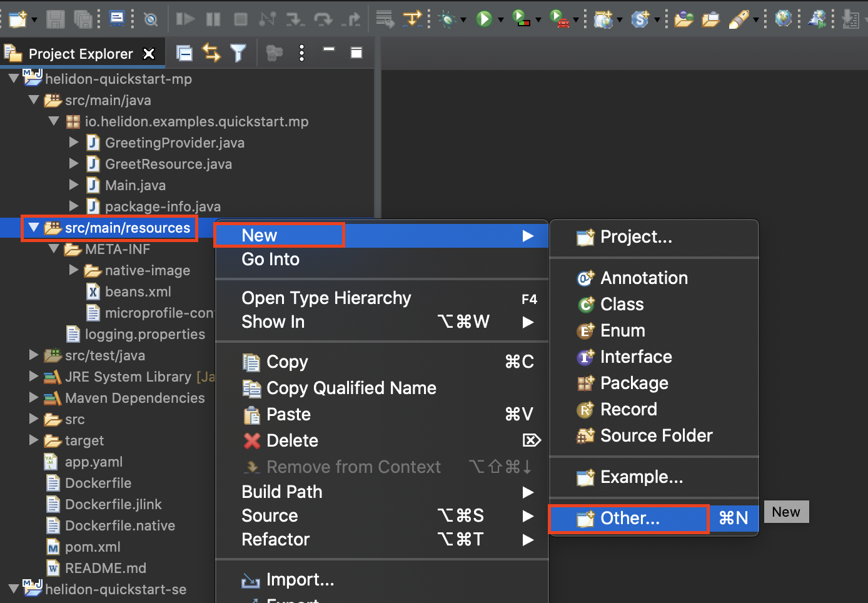Open the Coverage dropdown arrow
The height and width of the screenshot is (603, 868).
click(x=538, y=20)
